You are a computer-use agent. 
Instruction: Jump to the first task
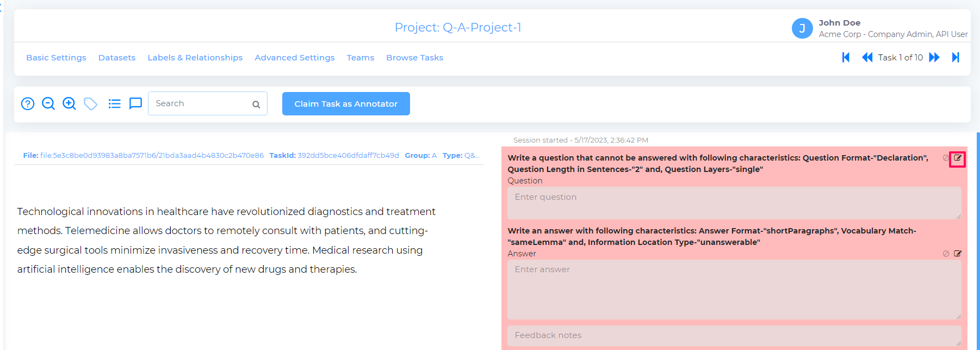point(846,57)
